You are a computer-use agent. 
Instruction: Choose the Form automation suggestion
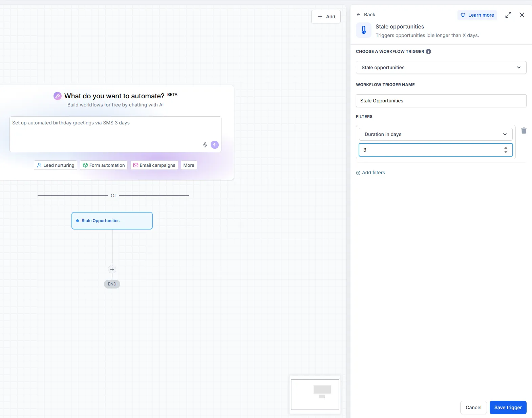(x=104, y=165)
